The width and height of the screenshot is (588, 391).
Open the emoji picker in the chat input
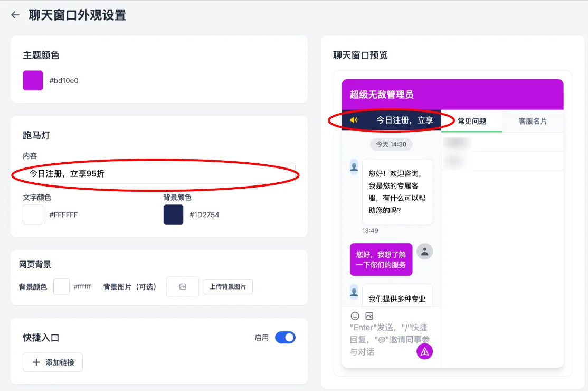tap(355, 316)
